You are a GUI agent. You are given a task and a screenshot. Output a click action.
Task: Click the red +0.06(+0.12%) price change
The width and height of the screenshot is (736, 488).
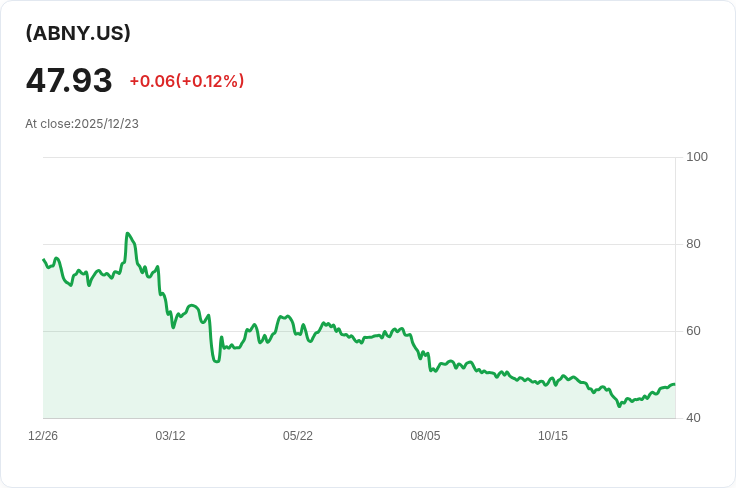(x=187, y=81)
